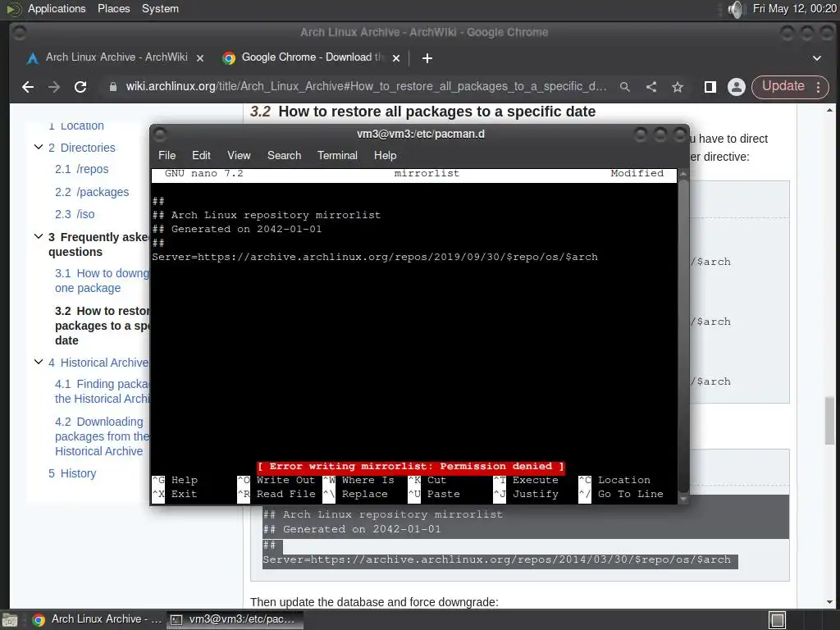Screen dimensions: 840x630
Task: Click the webpage vertical scrollbar thumb
Action: tap(829, 421)
